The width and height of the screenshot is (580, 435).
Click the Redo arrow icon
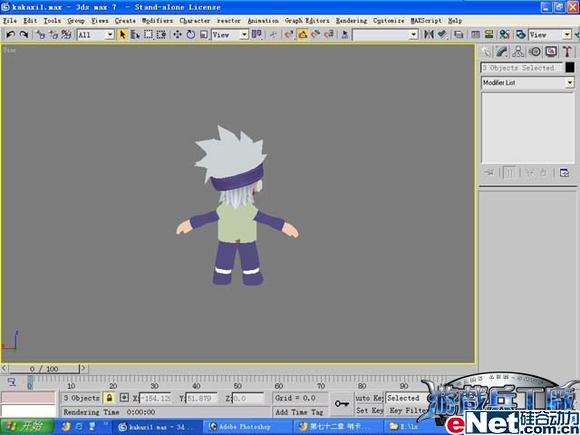click(24, 34)
